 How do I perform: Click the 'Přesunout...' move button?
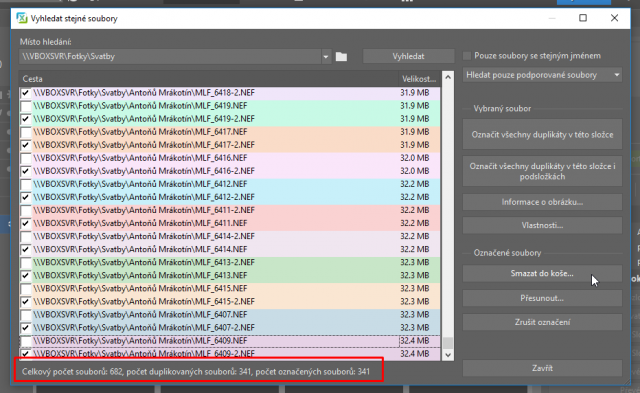[542, 298]
